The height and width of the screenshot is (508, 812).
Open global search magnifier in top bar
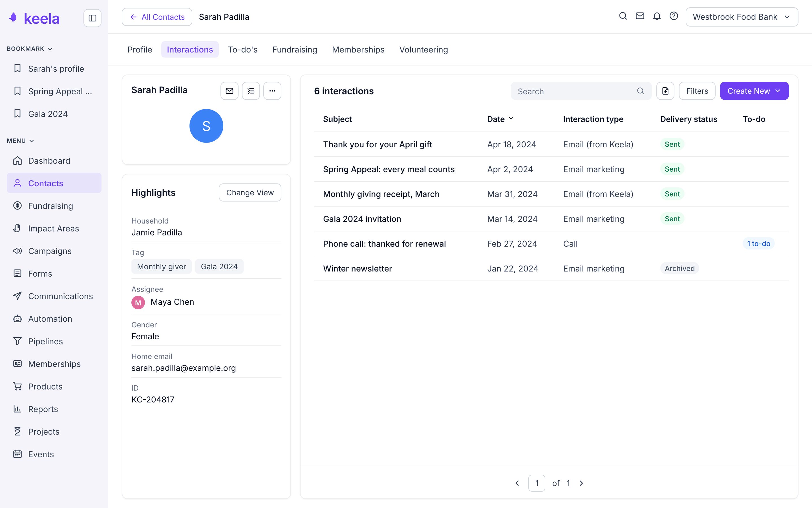click(x=623, y=16)
